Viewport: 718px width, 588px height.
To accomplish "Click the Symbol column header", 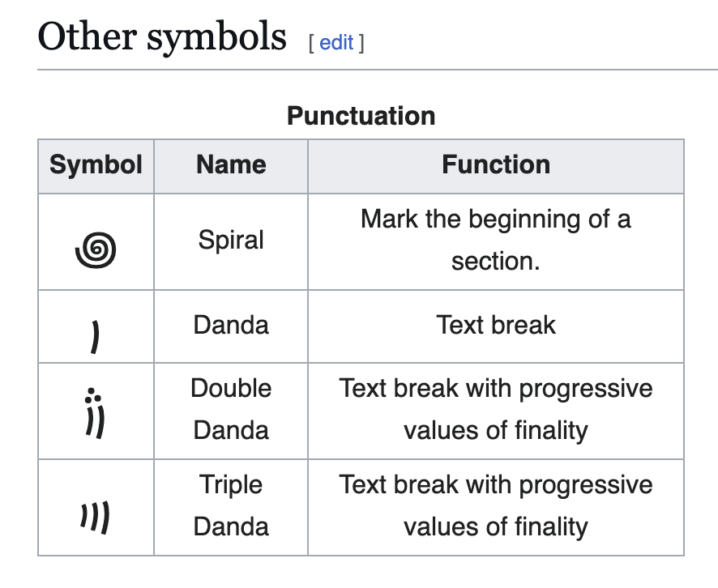I will (96, 166).
